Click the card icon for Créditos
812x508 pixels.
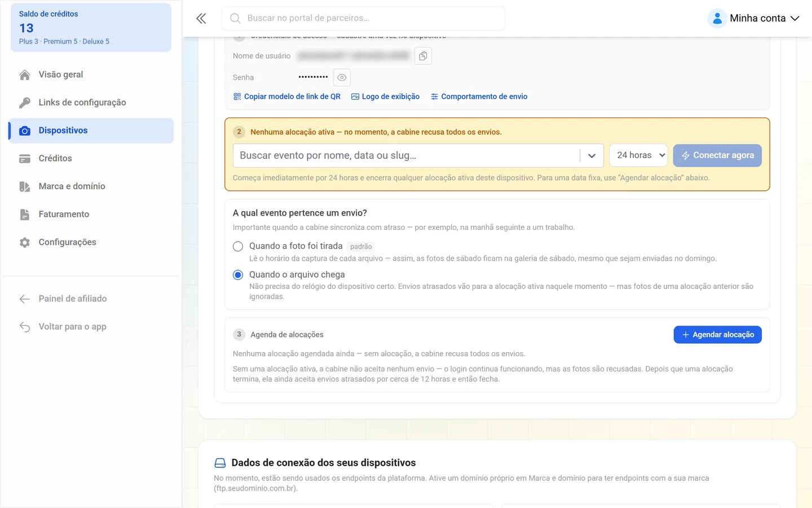pos(25,159)
